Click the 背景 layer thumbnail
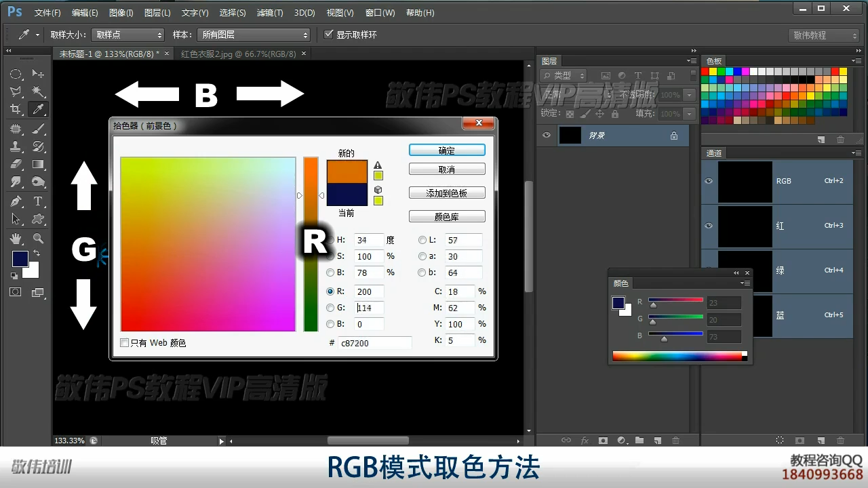 pyautogui.click(x=570, y=136)
